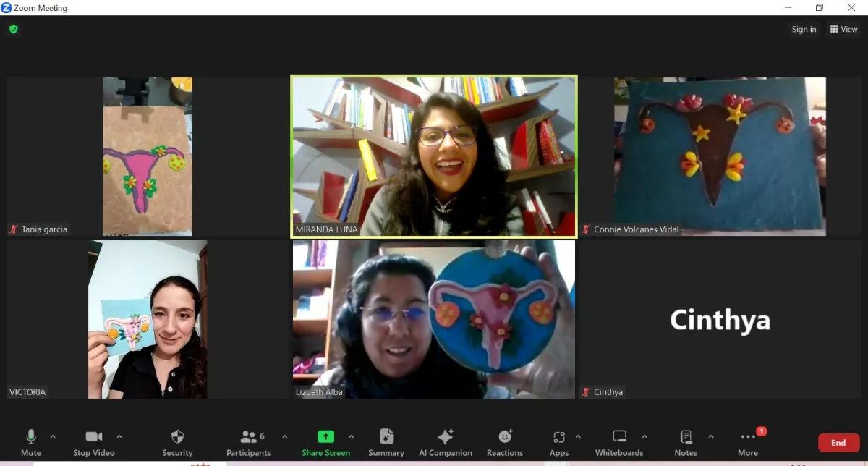Select MIRANDA LUNA's video tile
868x466 pixels.
click(434, 156)
